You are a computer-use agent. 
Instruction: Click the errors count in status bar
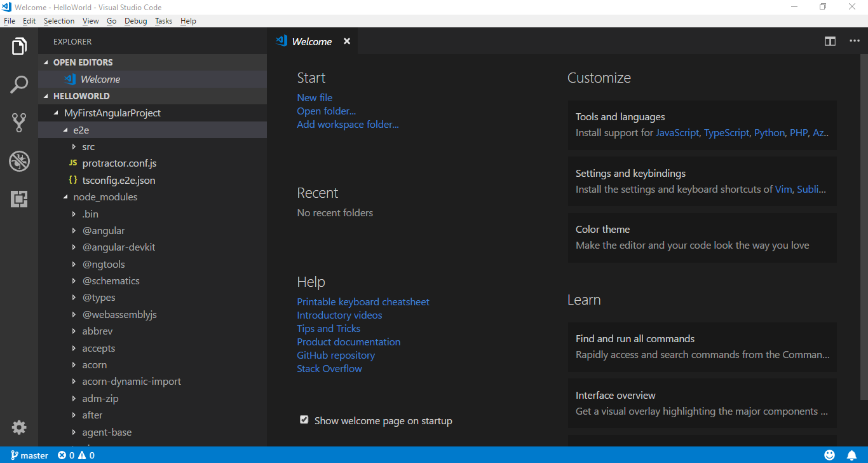[x=66, y=455]
